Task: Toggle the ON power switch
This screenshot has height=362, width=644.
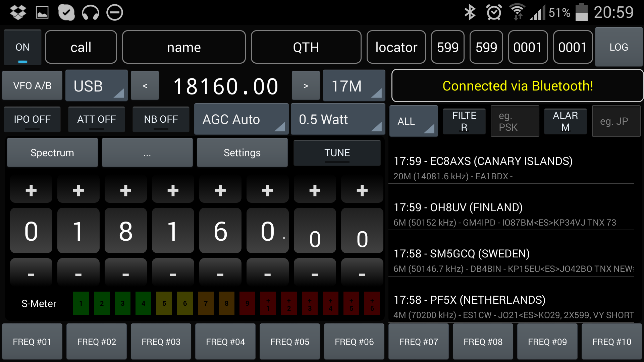Action: [22, 47]
